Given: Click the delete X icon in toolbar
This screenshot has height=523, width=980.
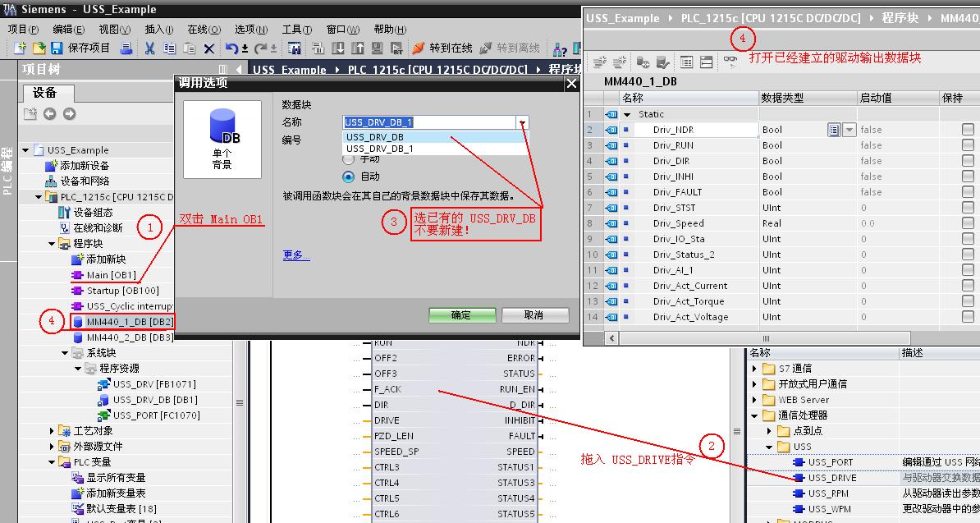Looking at the screenshot, I should 209,48.
